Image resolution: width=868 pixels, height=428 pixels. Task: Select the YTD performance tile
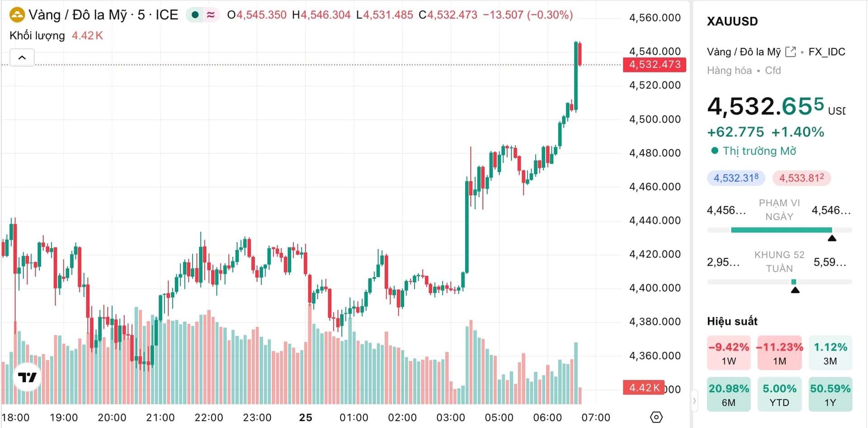pos(779,395)
